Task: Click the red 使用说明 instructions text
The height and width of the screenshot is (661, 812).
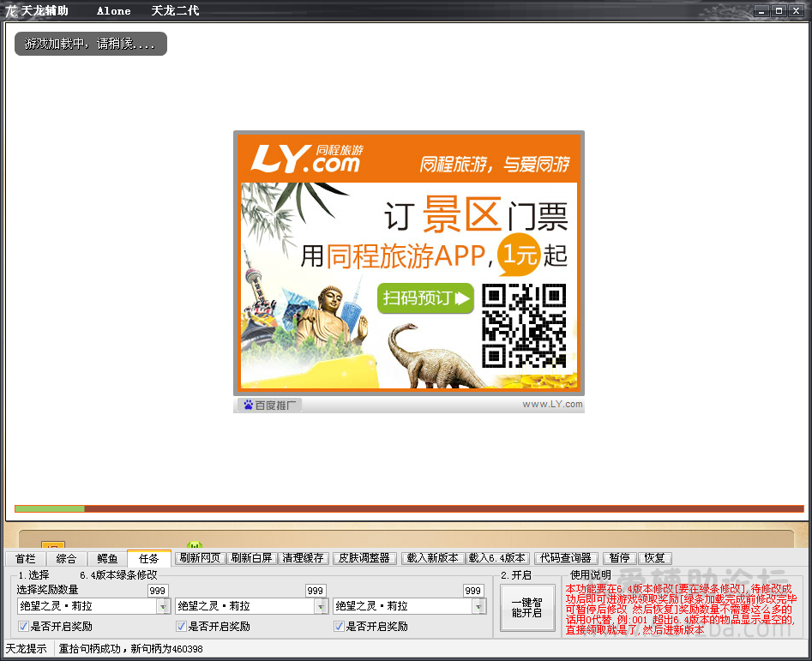Action: 681,610
